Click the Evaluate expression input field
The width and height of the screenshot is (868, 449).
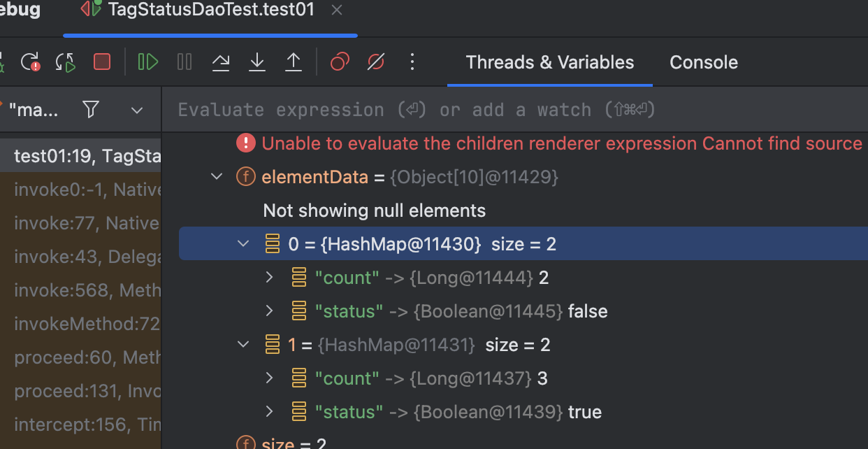(x=515, y=110)
